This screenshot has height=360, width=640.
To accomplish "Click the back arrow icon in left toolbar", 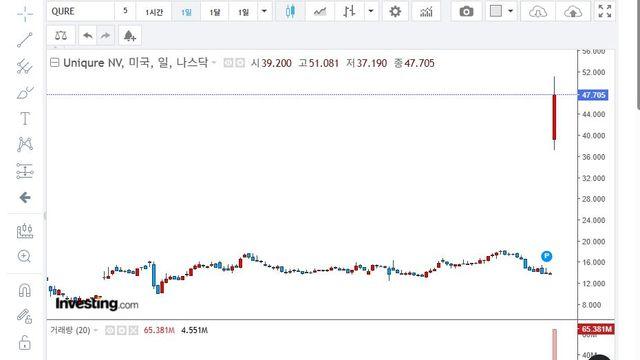I will pyautogui.click(x=25, y=198).
